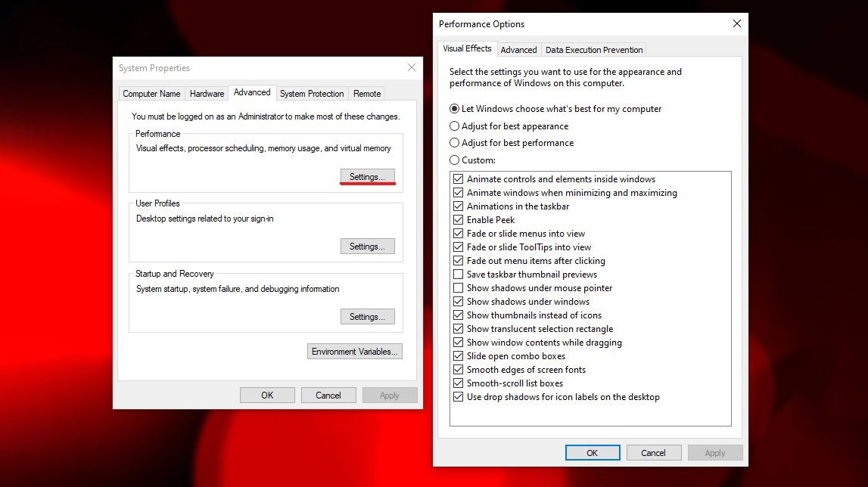Open Startup and Recovery Settings button
The height and width of the screenshot is (487, 868).
368,317
